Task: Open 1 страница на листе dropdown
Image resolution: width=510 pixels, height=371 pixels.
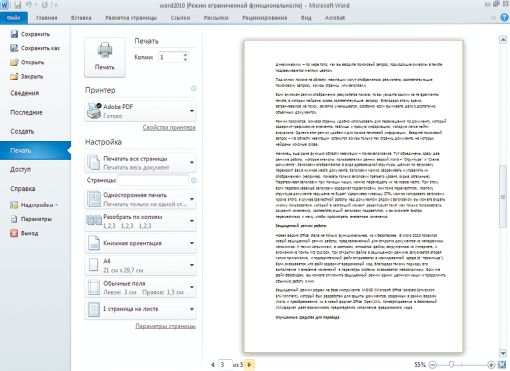Action: tap(140, 309)
